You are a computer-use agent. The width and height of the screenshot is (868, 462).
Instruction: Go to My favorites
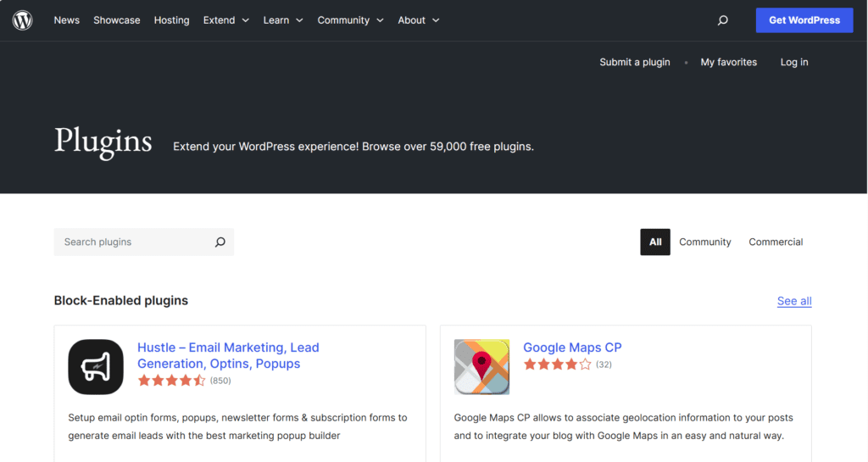(728, 62)
